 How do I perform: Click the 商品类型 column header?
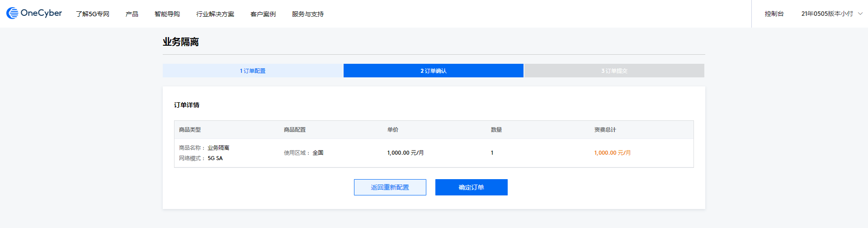click(x=190, y=130)
